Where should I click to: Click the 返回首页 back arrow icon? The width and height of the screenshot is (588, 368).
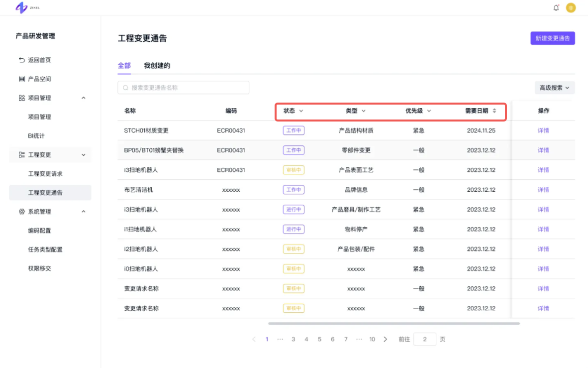pyautogui.click(x=22, y=60)
